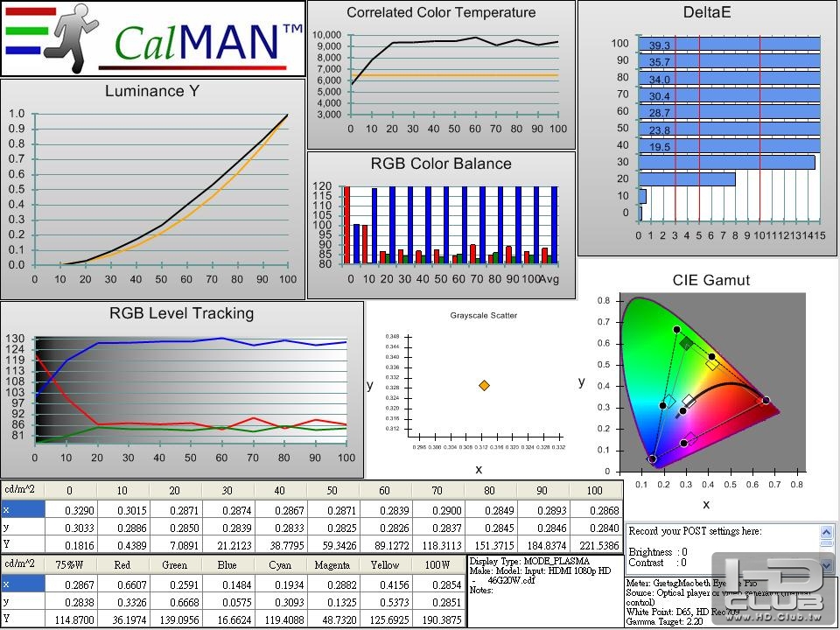Click the 46G20W.cdf file name

(511, 580)
